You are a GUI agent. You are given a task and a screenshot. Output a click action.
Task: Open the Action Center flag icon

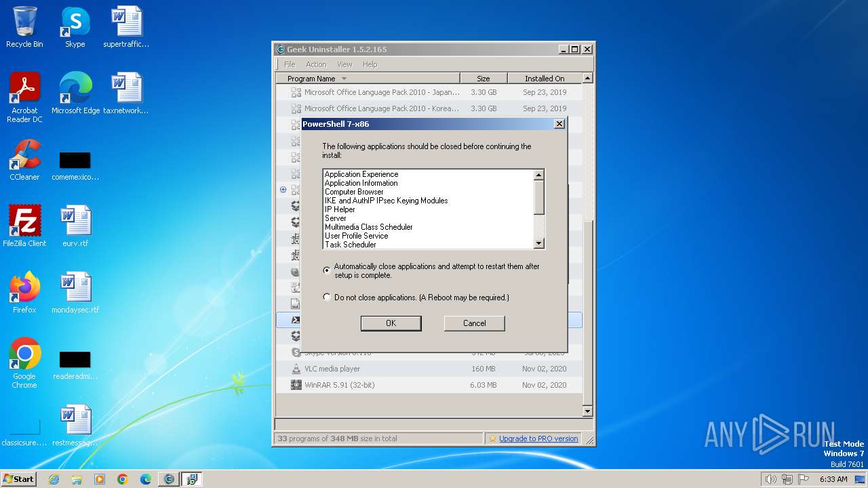804,479
